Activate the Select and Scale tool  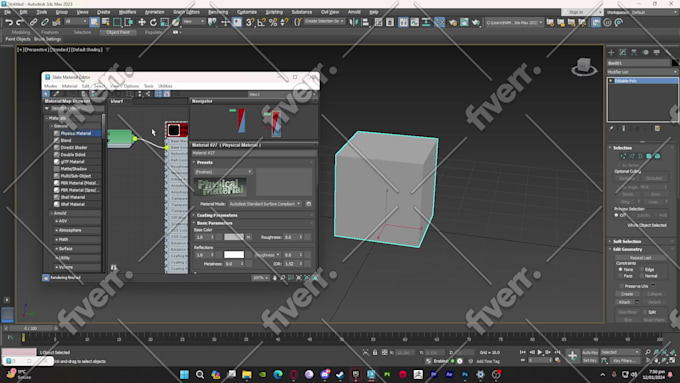pyautogui.click(x=164, y=22)
